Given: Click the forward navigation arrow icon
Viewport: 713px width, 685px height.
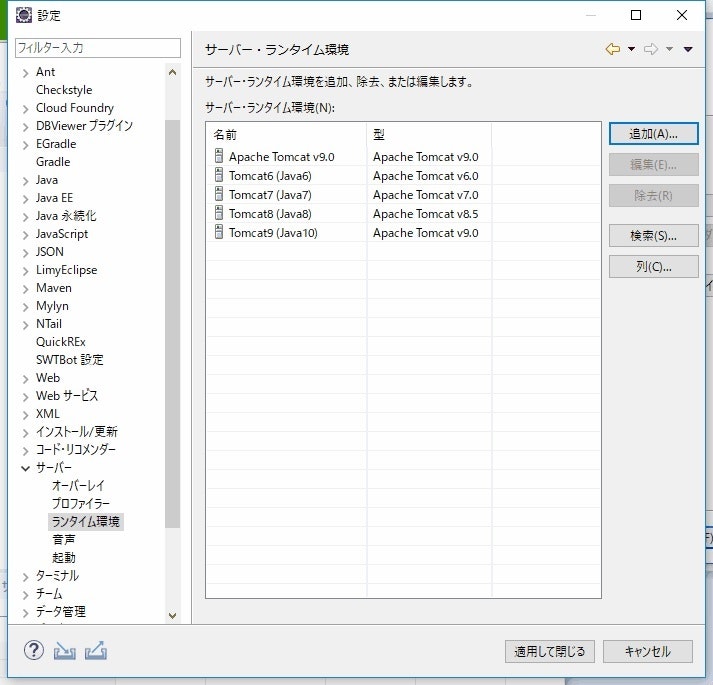Looking at the screenshot, I should 651,49.
